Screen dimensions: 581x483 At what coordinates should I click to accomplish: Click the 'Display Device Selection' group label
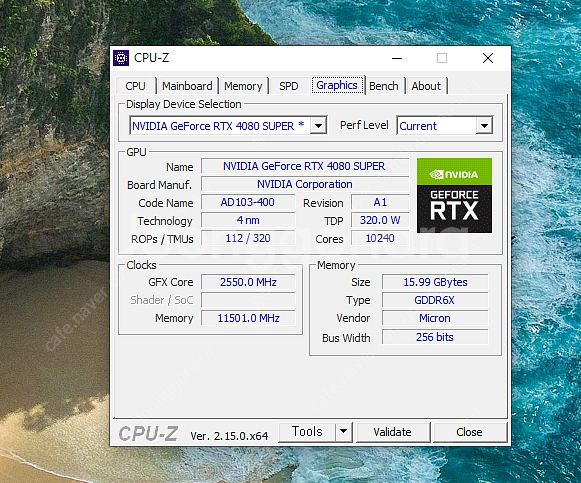184,104
